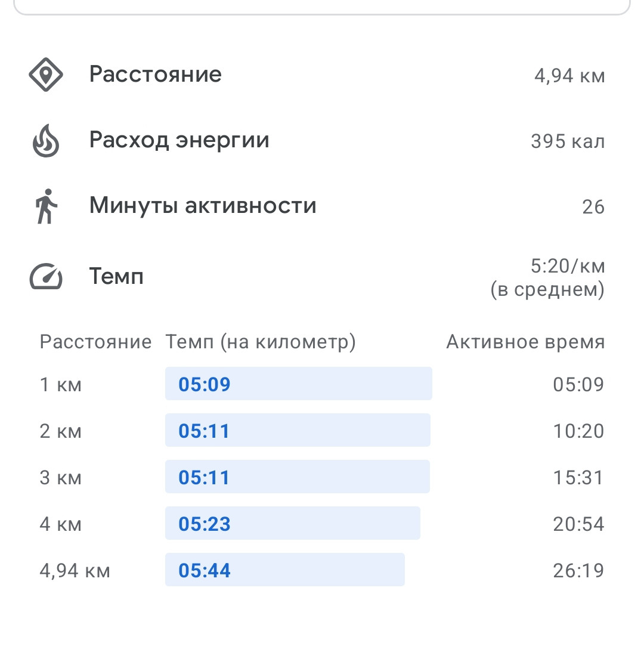644x665 pixels.
Task: Tap the 26:19 active time value
Action: (x=578, y=570)
